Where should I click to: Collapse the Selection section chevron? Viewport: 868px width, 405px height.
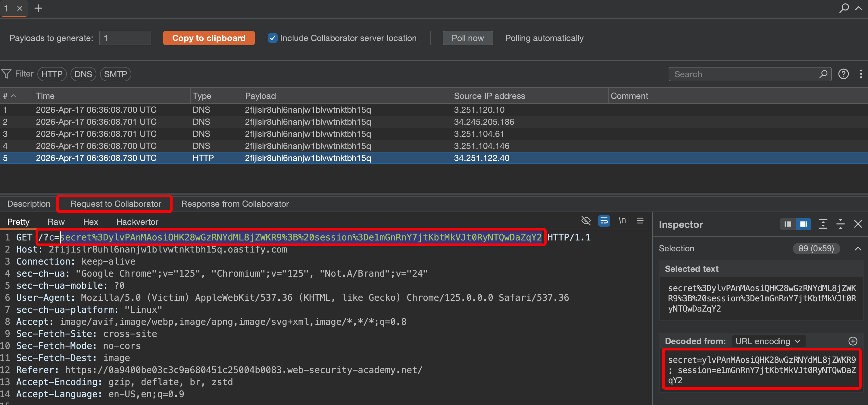pyautogui.click(x=858, y=249)
